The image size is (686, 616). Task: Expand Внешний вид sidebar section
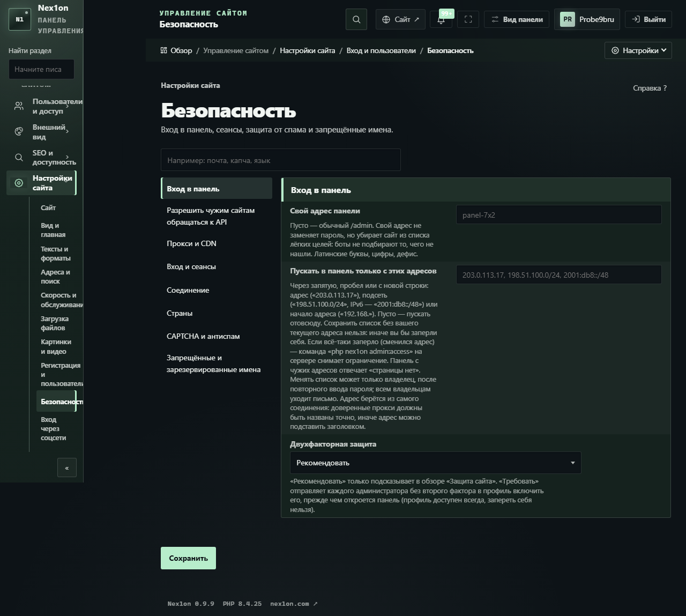(x=67, y=131)
